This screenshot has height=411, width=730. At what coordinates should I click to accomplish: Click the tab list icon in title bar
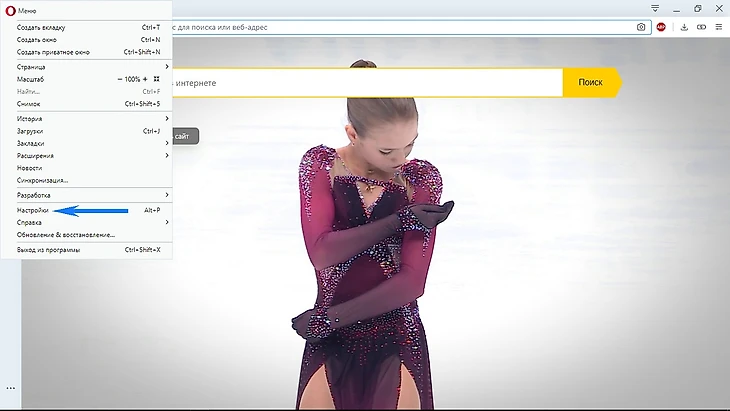point(655,8)
